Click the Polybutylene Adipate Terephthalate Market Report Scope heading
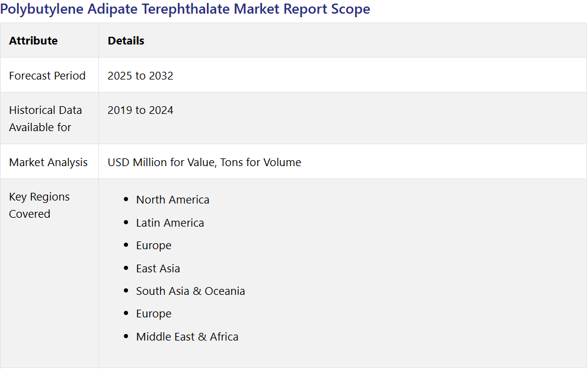Viewport: 588px width, 369px height. coord(186,9)
